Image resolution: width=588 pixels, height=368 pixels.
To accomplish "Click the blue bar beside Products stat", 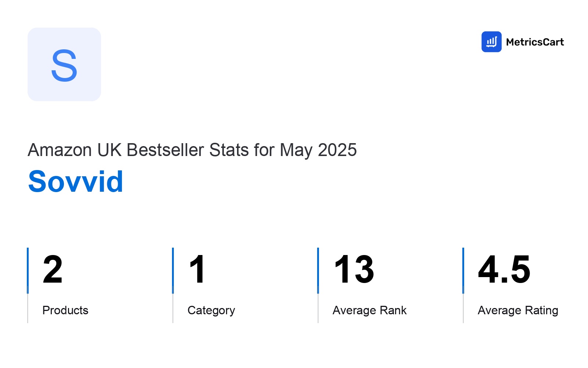I will (x=28, y=270).
